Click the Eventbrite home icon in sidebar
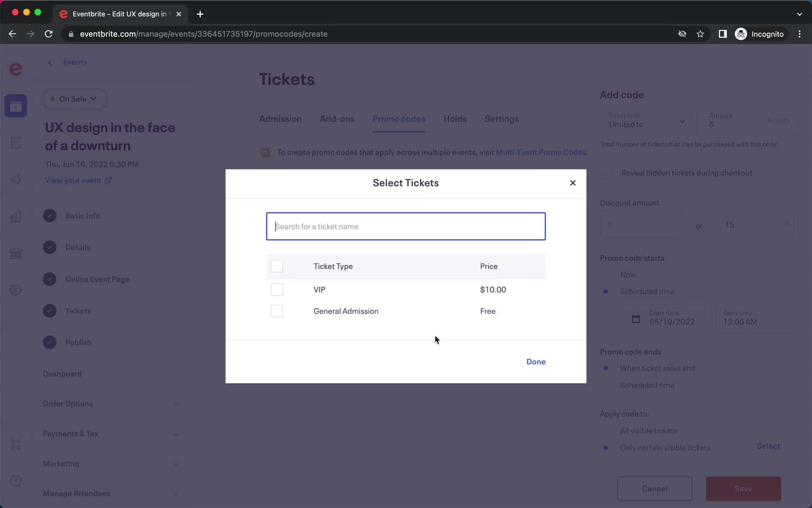The width and height of the screenshot is (812, 508). coord(16,69)
